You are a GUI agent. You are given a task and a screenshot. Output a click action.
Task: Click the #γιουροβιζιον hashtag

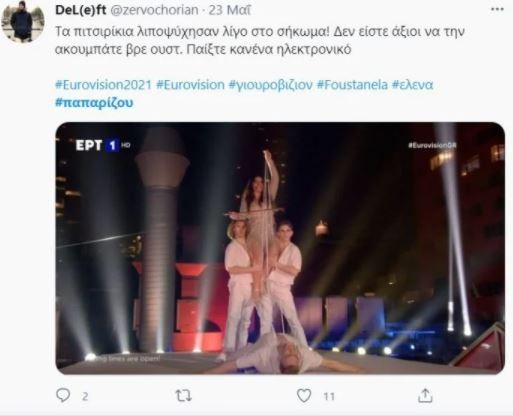tap(271, 85)
